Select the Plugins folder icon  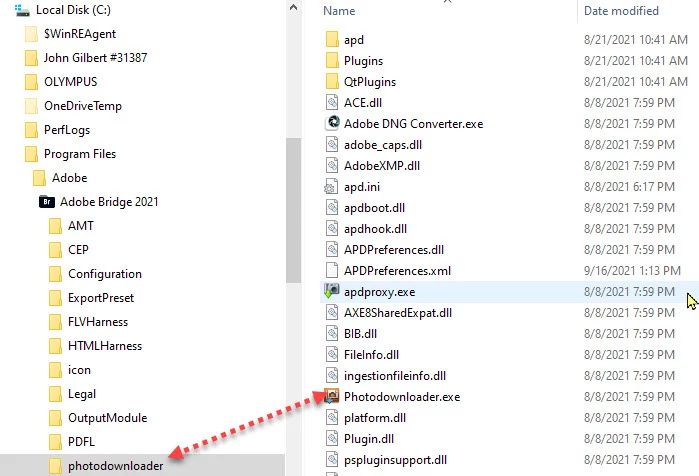pos(332,61)
